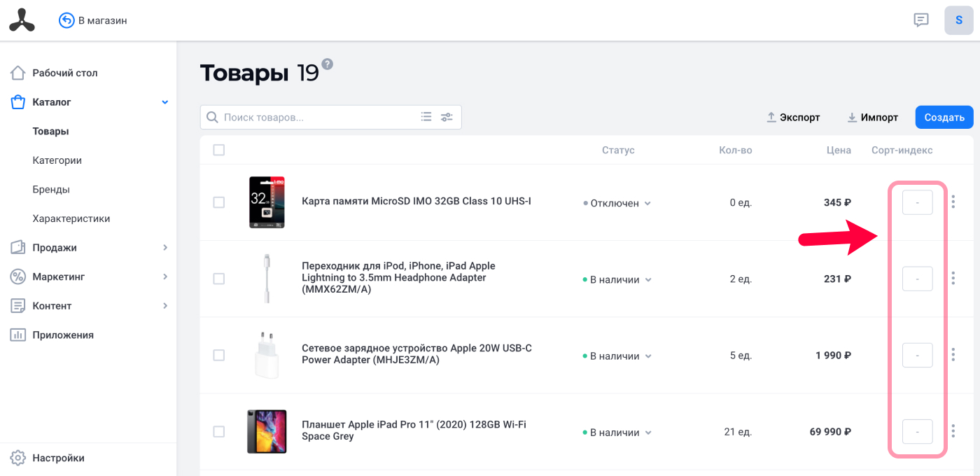This screenshot has height=476, width=980.
Task: Select Товары in the sidebar
Action: point(50,131)
